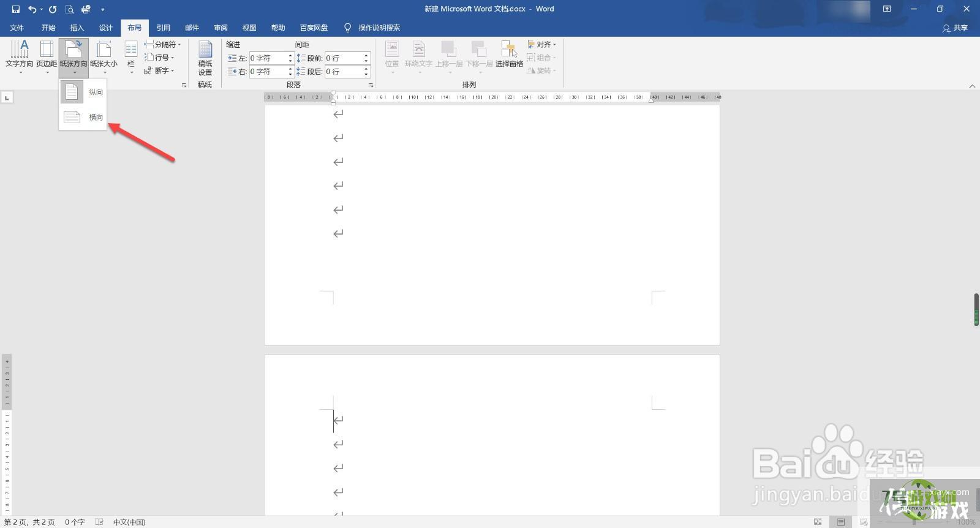This screenshot has height=528, width=980.
Task: Open the Line Numbers (行号) dropdown
Action: tap(159, 58)
